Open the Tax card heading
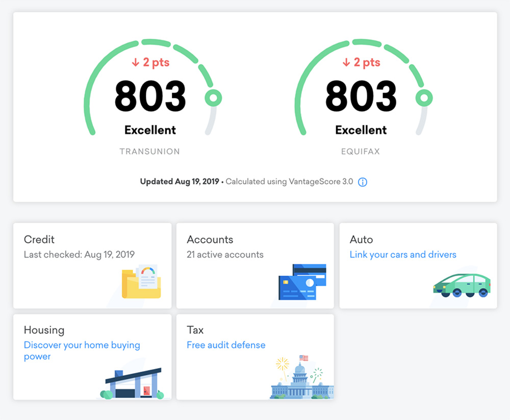This screenshot has height=420, width=510. tap(195, 330)
